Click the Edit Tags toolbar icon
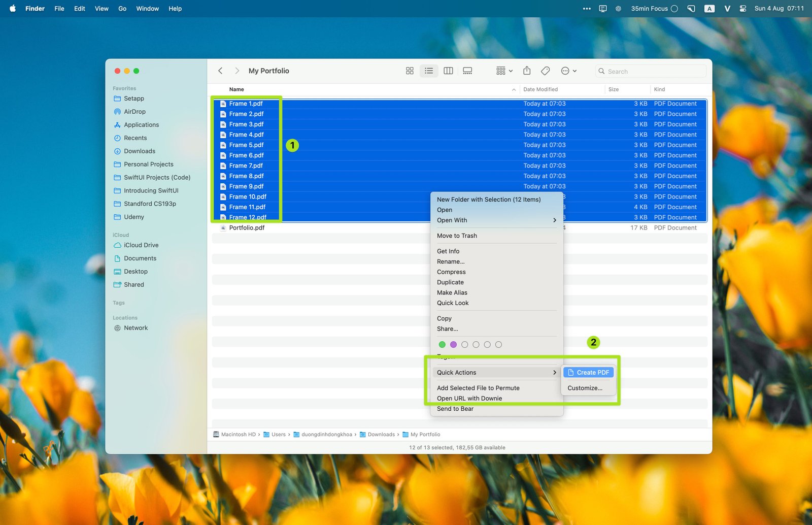812x525 pixels. pos(546,71)
